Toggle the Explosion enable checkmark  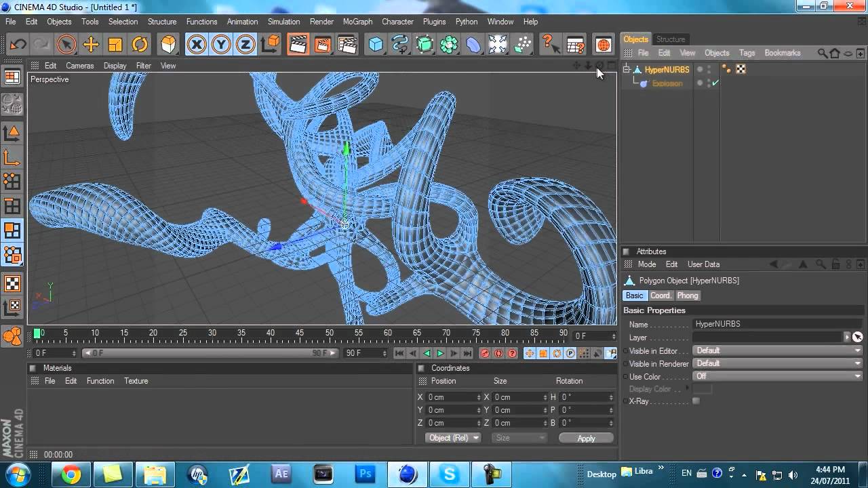coord(715,83)
